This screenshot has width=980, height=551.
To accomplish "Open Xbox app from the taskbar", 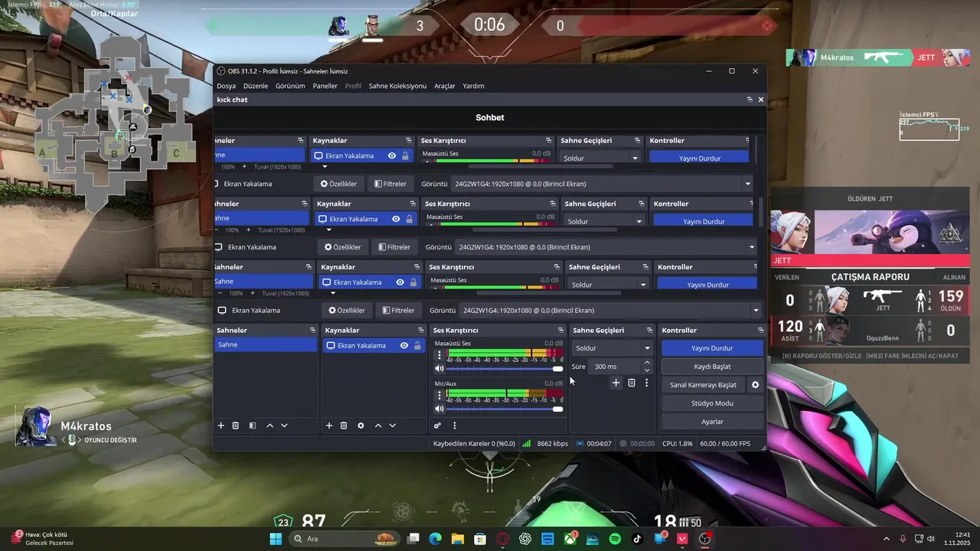I will 570,539.
